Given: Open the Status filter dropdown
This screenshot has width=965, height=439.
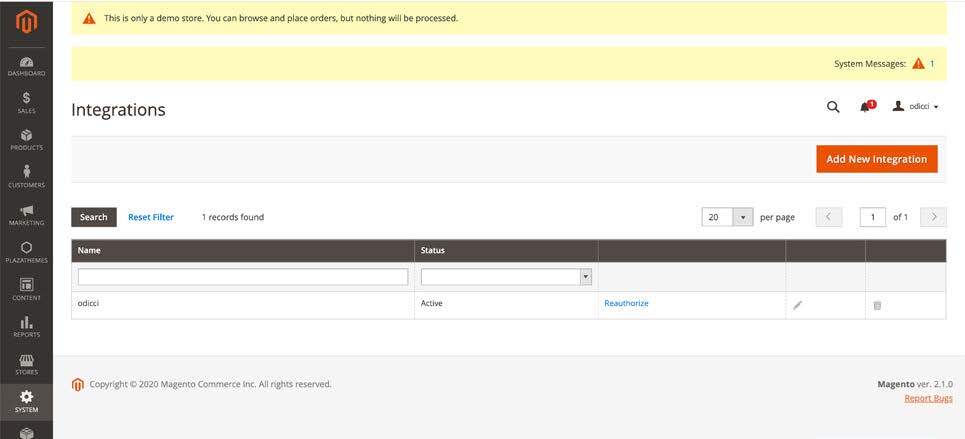Looking at the screenshot, I should coord(506,277).
